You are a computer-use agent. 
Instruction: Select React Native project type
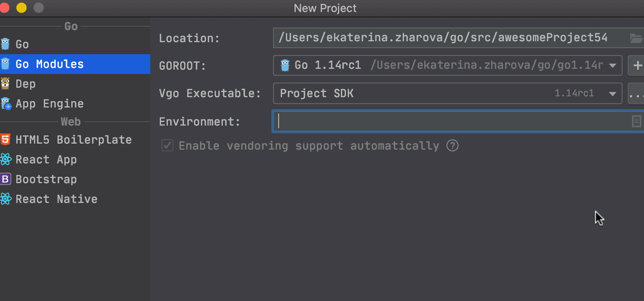[75, 199]
